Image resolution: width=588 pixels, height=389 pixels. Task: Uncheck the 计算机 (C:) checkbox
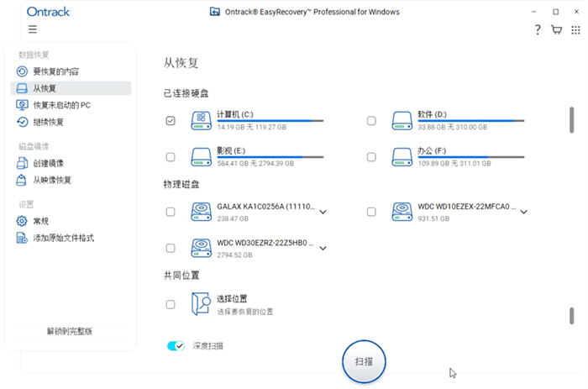171,121
